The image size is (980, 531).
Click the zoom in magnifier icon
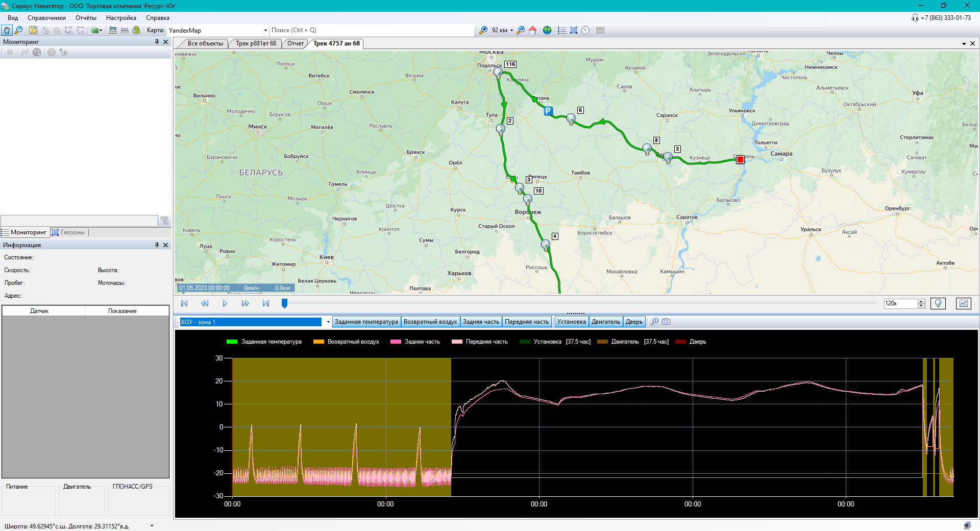coord(483,31)
